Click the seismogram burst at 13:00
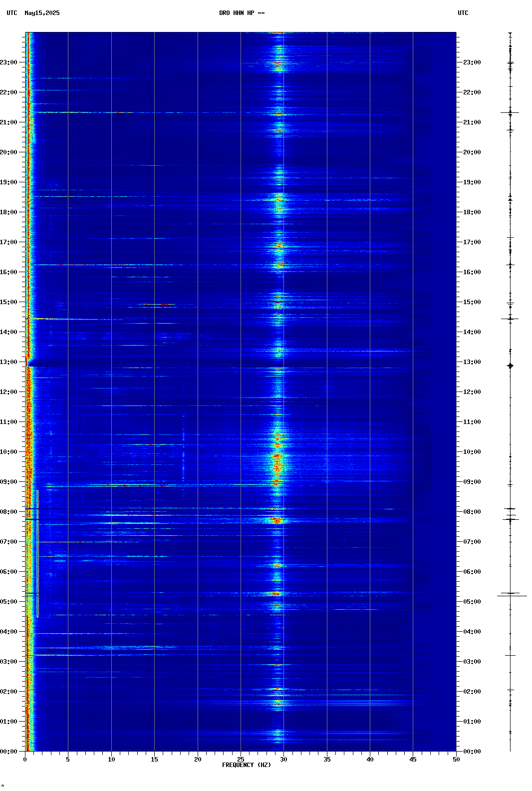 click(510, 366)
